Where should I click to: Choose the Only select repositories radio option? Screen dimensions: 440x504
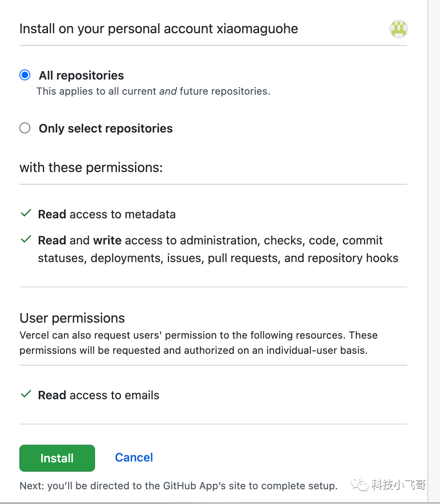point(25,128)
